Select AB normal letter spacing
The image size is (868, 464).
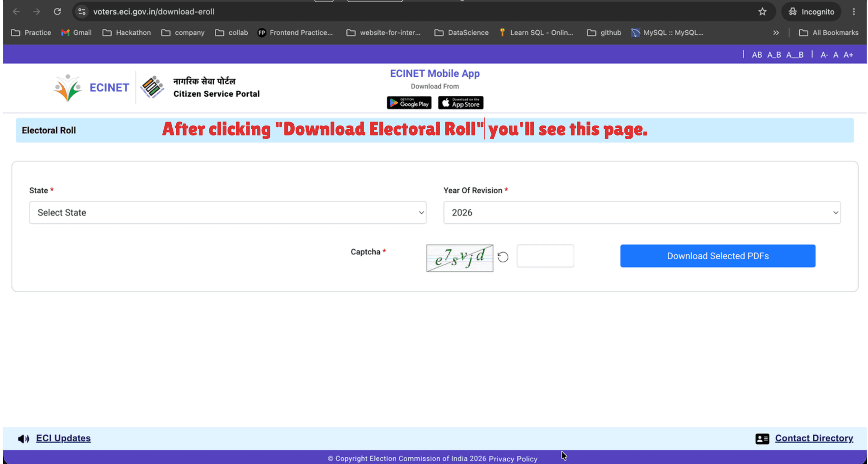coord(757,55)
